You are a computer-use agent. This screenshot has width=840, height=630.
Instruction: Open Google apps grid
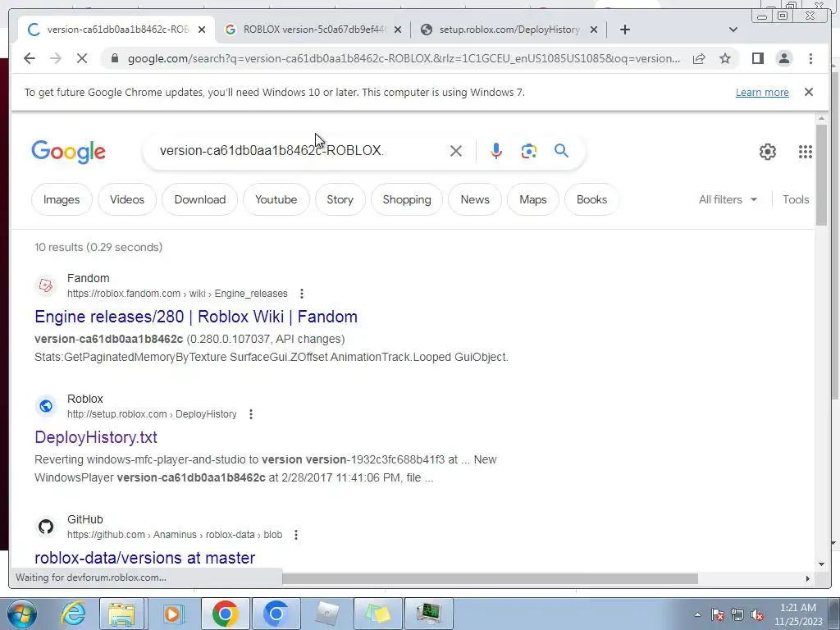click(x=806, y=152)
